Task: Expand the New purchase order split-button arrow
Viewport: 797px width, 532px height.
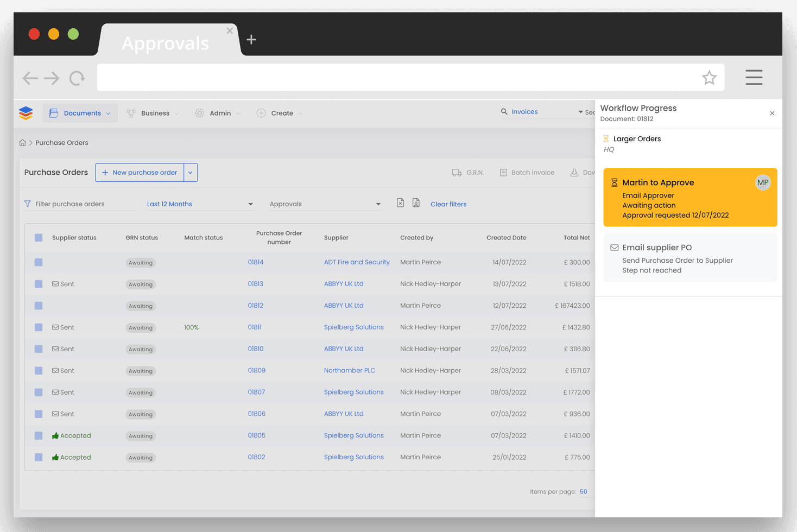Action: pos(190,172)
